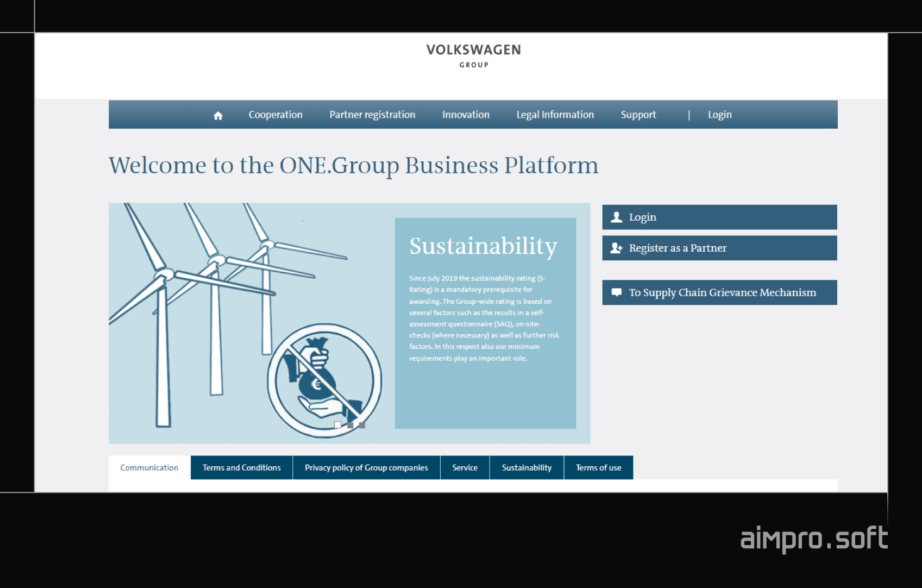
Task: Select the third carousel slide indicator
Action: tap(362, 425)
